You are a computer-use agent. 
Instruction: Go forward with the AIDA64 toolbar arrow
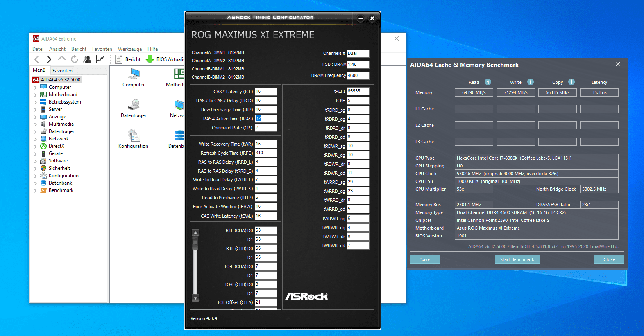[x=49, y=59]
